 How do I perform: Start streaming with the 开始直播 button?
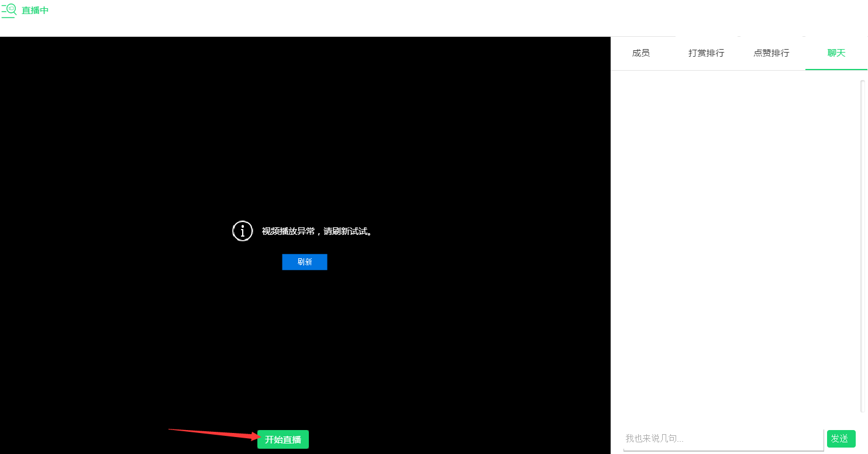coord(283,439)
